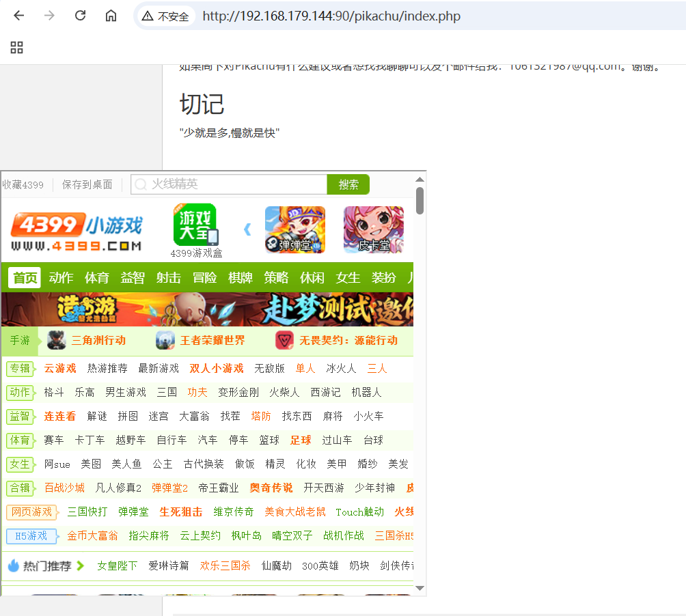The height and width of the screenshot is (616, 686).
Task: Open the 皮卡堂 game thumbnail
Action: [x=374, y=229]
